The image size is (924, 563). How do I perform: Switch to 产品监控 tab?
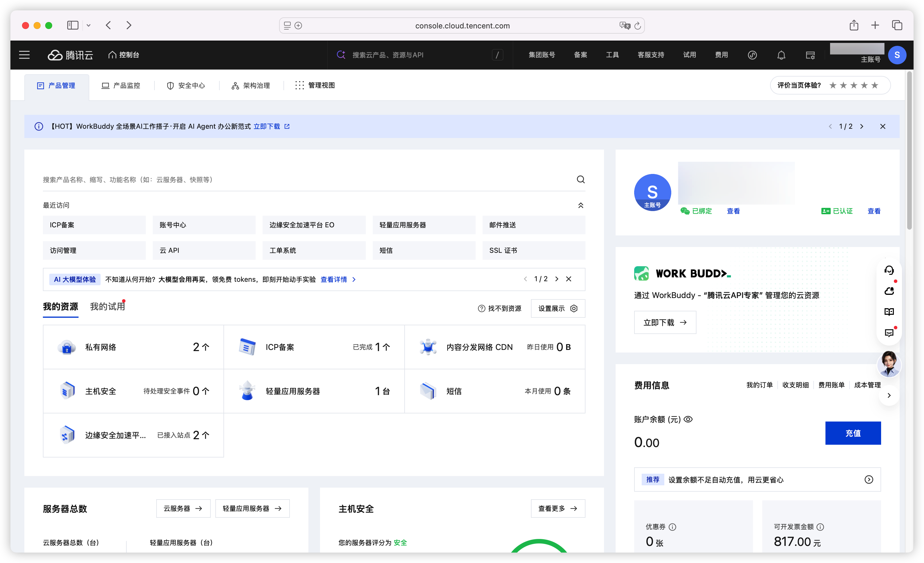121,86
